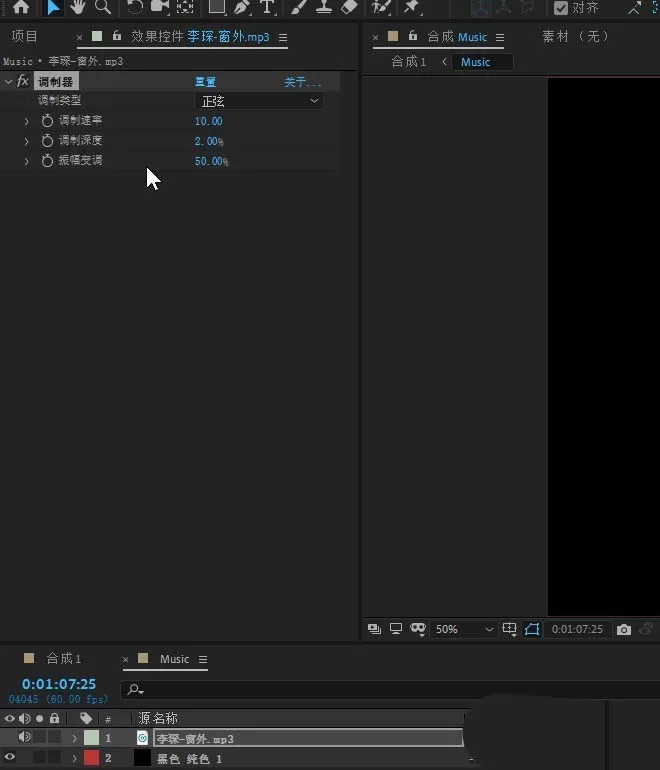Toggle stopwatch for 调制深度
660x770 pixels.
[x=47, y=140]
